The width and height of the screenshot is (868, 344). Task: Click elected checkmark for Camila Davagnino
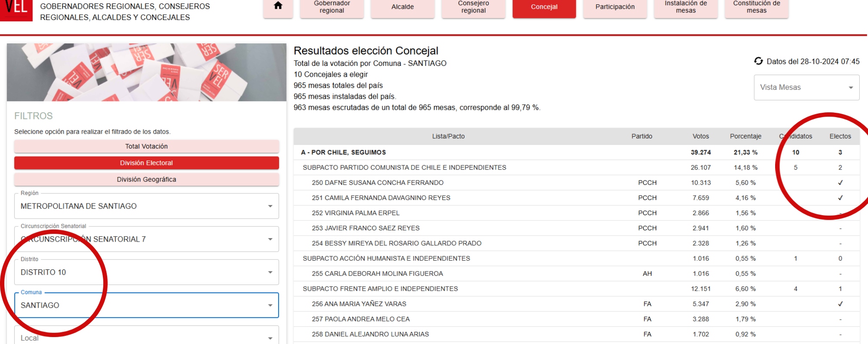(x=840, y=198)
